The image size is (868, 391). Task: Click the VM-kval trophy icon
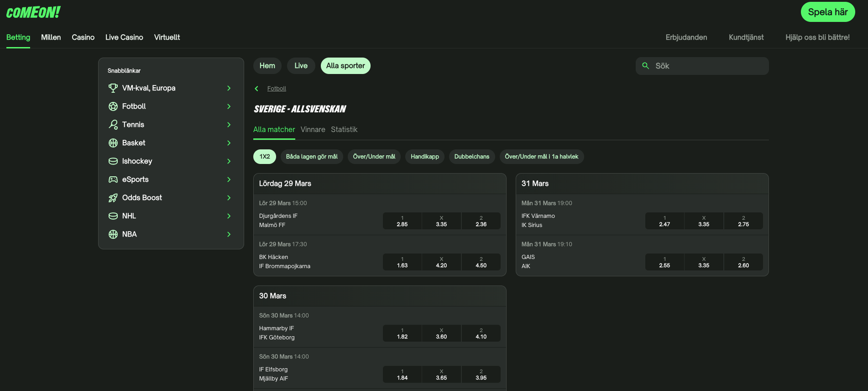click(113, 88)
